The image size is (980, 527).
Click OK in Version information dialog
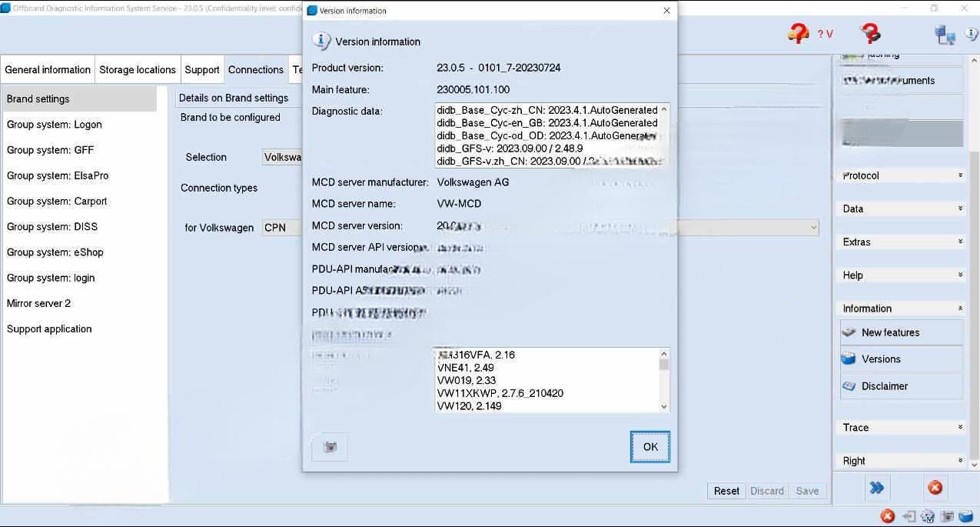tap(650, 447)
